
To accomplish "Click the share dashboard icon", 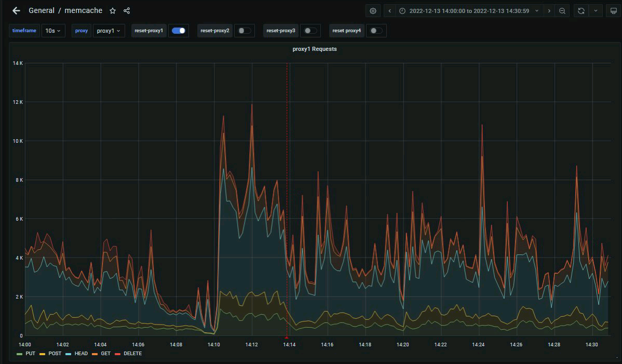I will tap(127, 10).
